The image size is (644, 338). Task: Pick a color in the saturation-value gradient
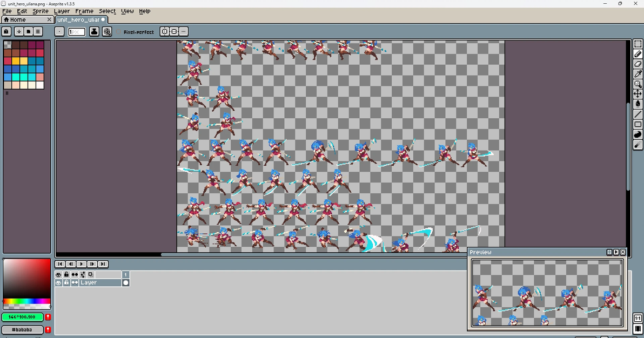click(26, 279)
